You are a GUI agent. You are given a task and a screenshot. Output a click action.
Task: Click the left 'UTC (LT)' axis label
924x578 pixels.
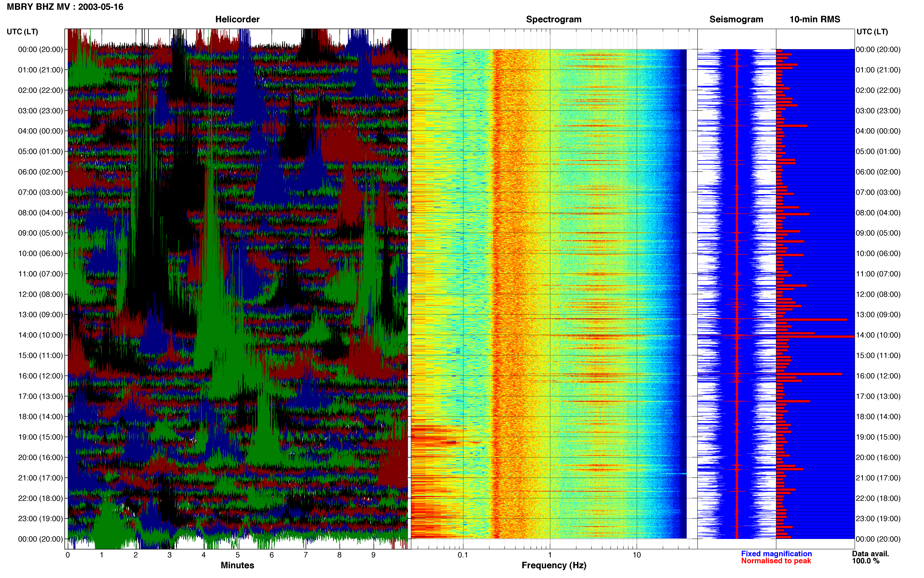tap(22, 32)
